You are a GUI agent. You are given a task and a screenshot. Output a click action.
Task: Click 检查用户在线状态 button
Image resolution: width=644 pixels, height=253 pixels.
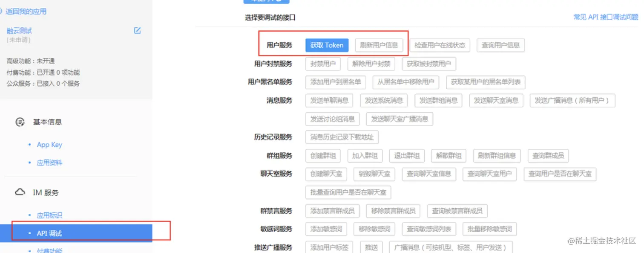[x=440, y=45]
